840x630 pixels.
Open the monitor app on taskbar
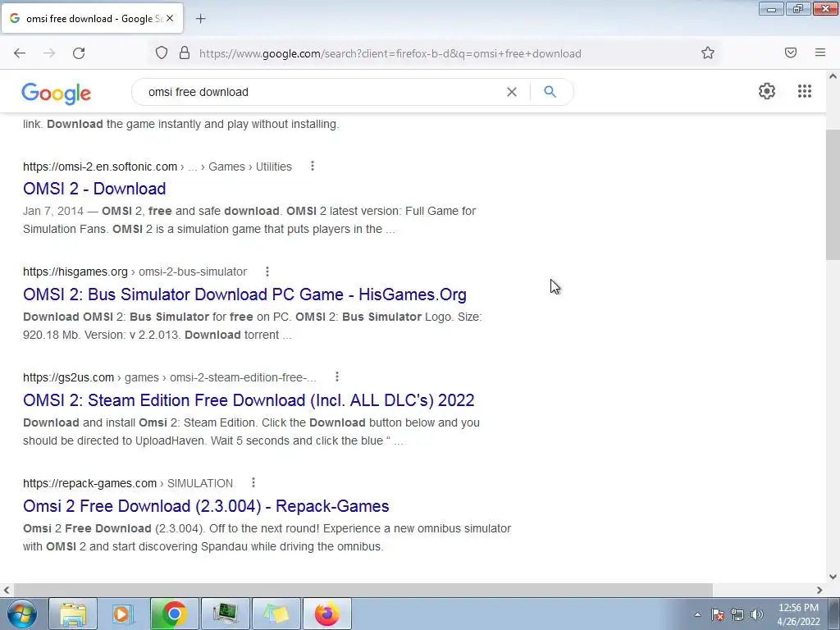pos(225,614)
